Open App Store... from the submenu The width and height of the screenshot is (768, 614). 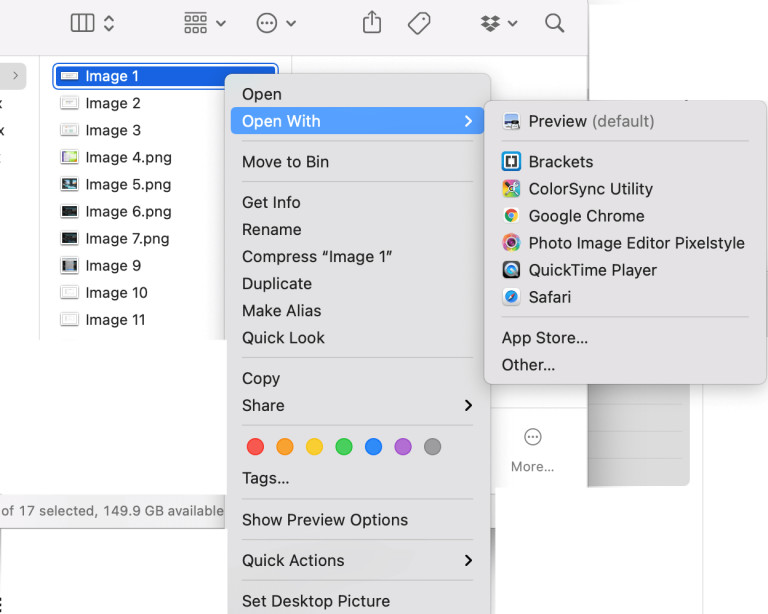point(544,338)
